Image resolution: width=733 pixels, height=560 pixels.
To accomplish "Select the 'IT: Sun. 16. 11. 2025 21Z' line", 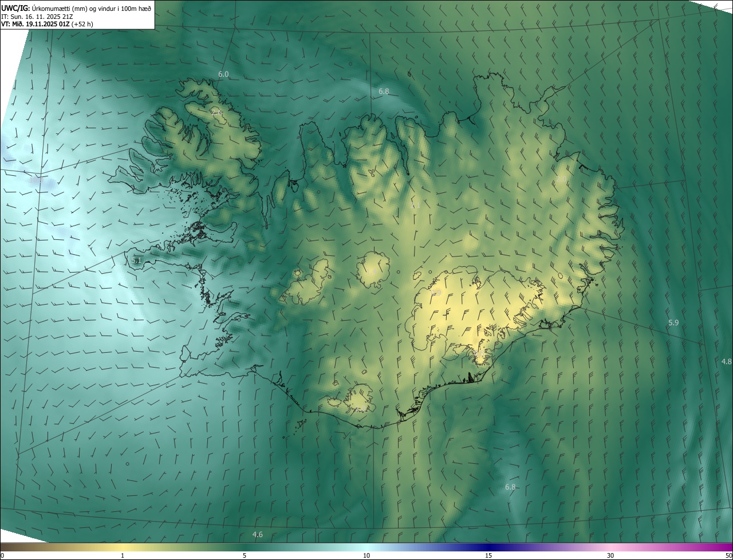I will 38,16.
